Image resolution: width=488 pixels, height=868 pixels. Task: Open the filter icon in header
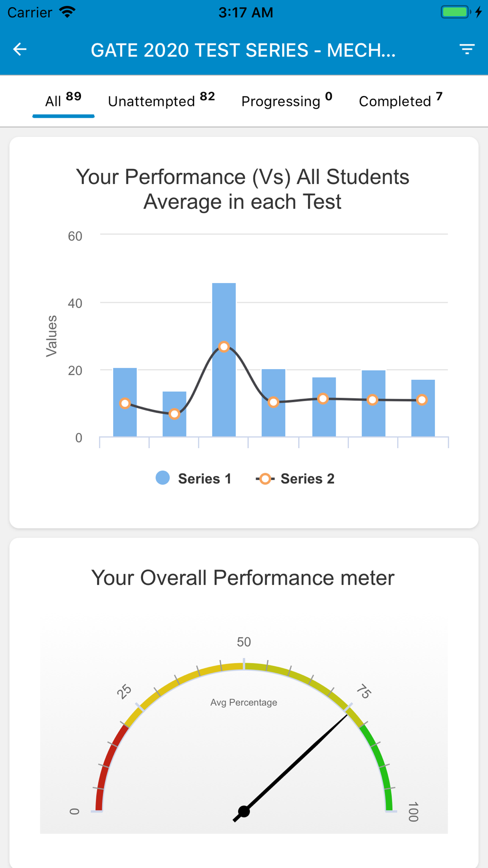[x=467, y=49]
